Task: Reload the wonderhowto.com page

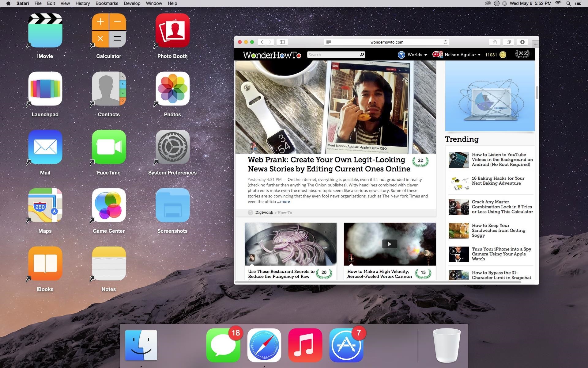Action: [445, 42]
